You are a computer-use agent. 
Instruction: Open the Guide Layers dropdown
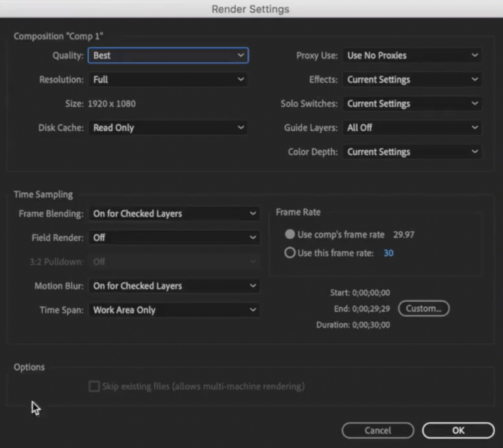tap(411, 128)
